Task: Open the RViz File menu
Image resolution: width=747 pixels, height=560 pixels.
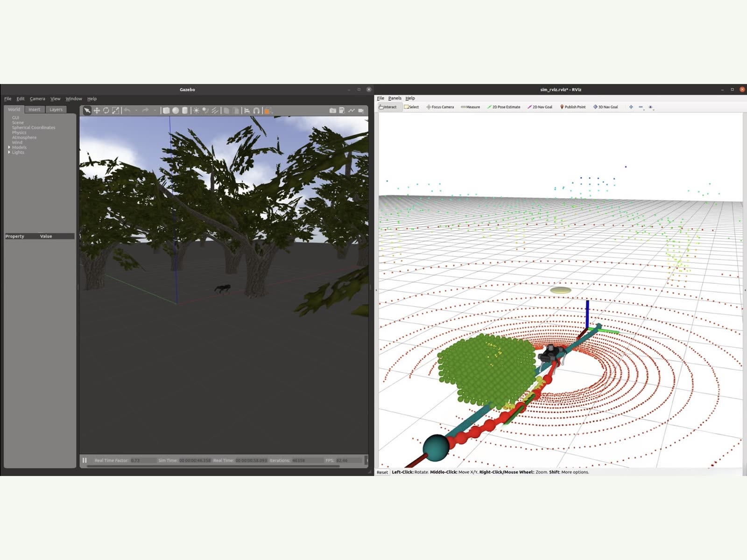Action: [381, 98]
